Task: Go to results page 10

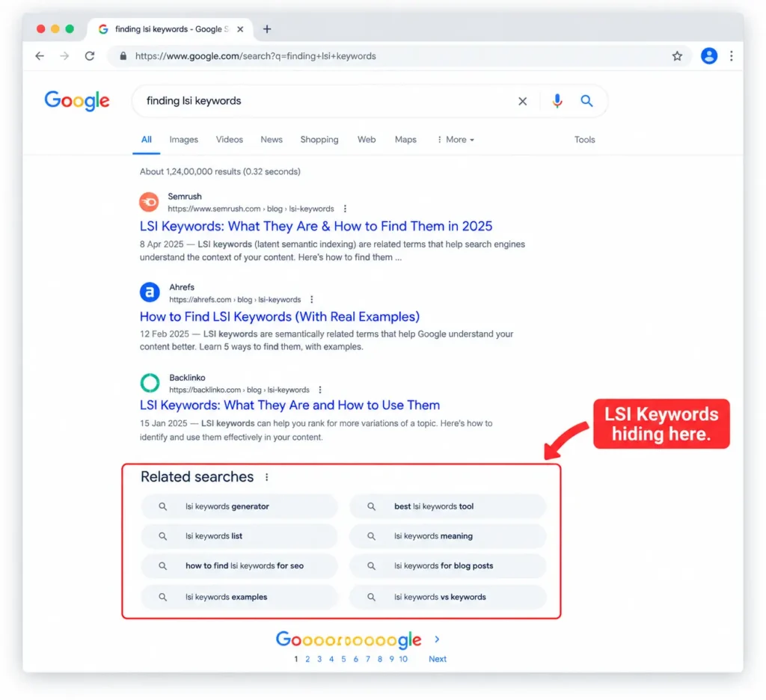Action: tap(403, 659)
